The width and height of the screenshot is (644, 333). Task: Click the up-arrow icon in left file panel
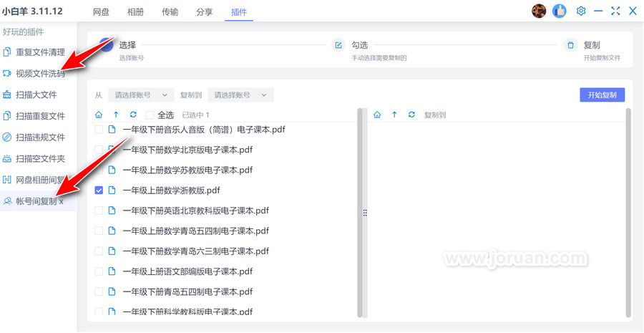click(116, 115)
